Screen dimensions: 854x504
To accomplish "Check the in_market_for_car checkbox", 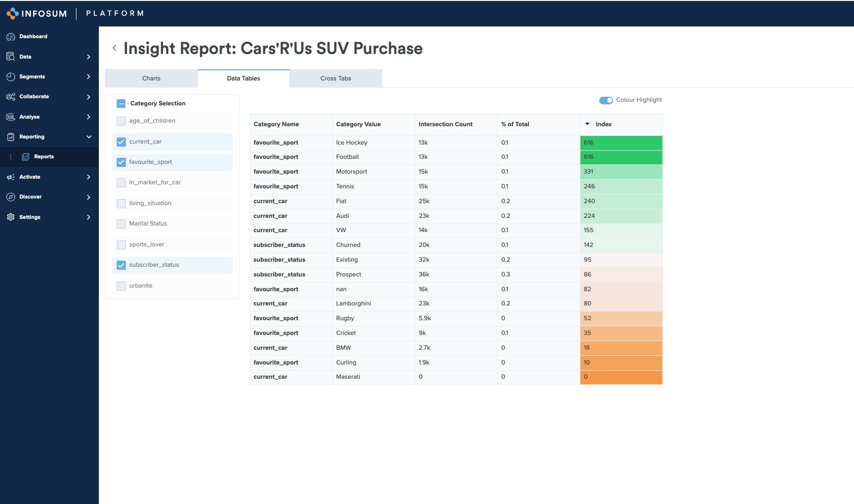I will (x=121, y=183).
